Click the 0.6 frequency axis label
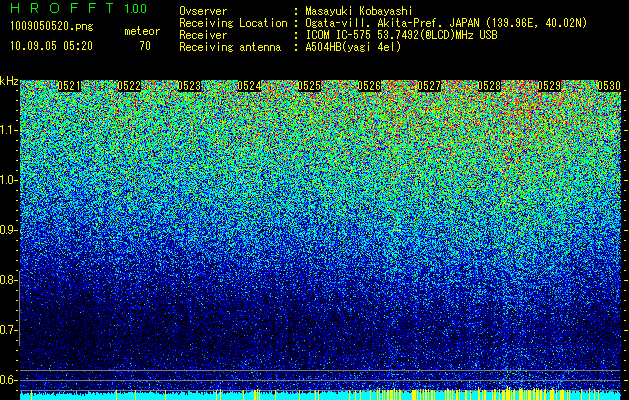Viewport: 629px width, 400px height. tap(8, 380)
